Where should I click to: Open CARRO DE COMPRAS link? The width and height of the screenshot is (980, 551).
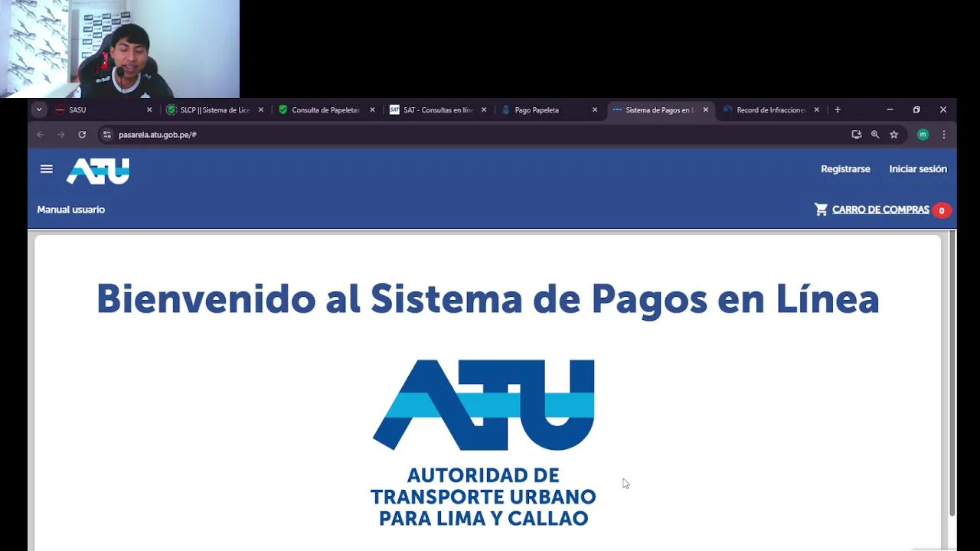pos(880,210)
